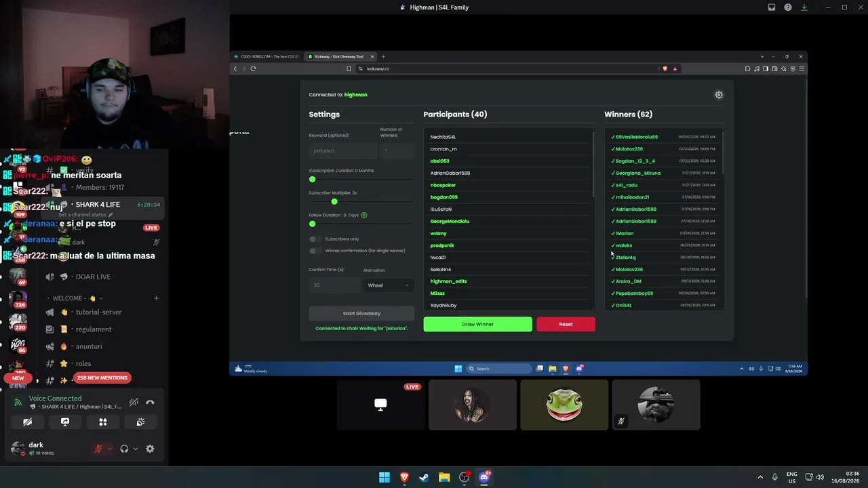Turn on Discord camera
868x488 pixels.
[x=27, y=422]
